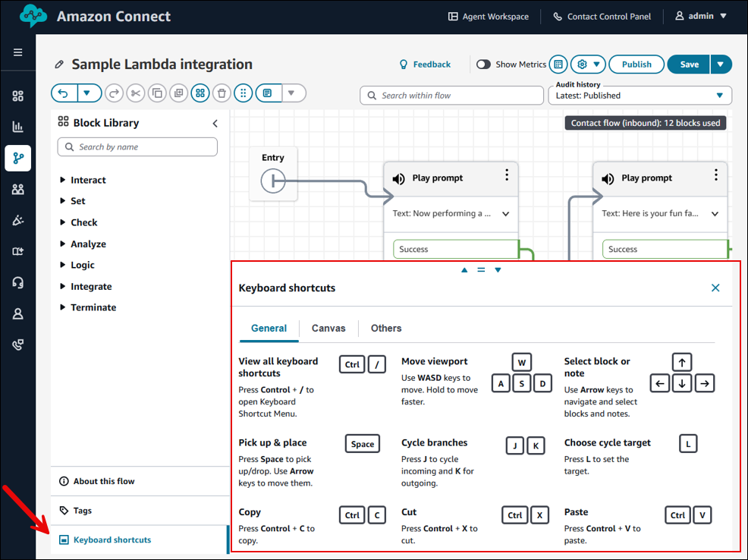
Task: Close the Keyboard shortcuts panel
Action: (x=715, y=288)
